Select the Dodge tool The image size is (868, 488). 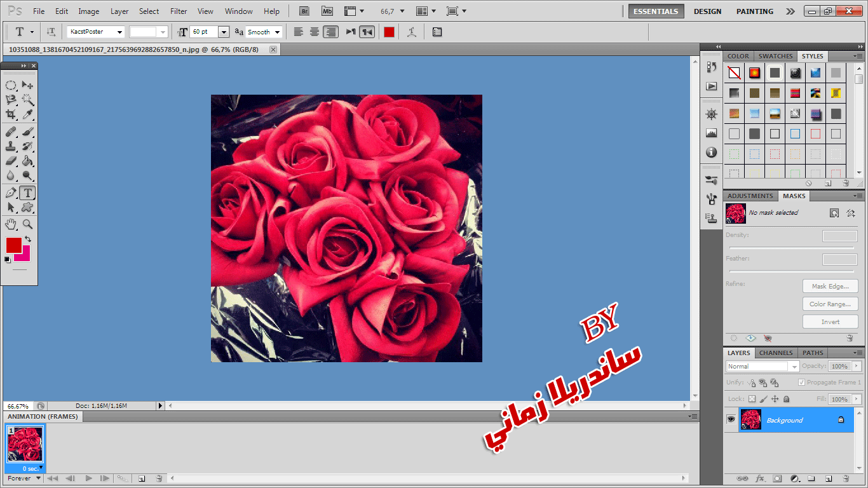(27, 176)
